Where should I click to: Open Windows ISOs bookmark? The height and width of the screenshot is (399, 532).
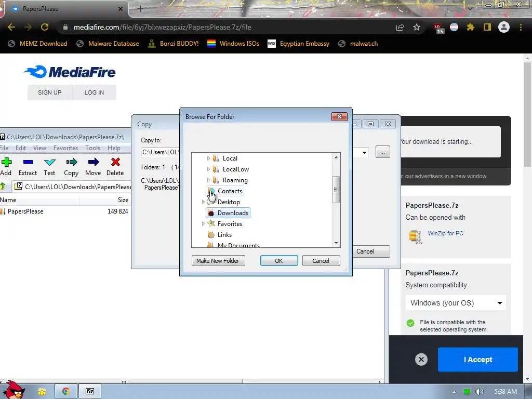point(233,44)
